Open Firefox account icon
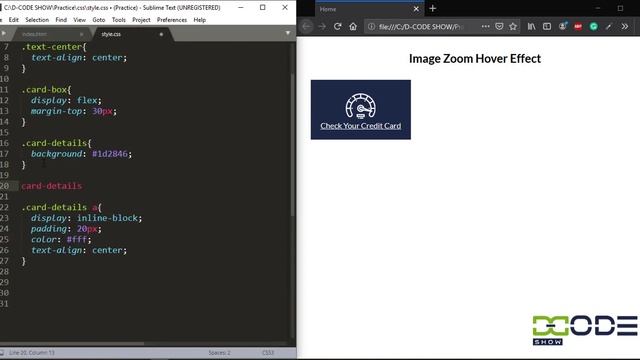 click(x=562, y=26)
